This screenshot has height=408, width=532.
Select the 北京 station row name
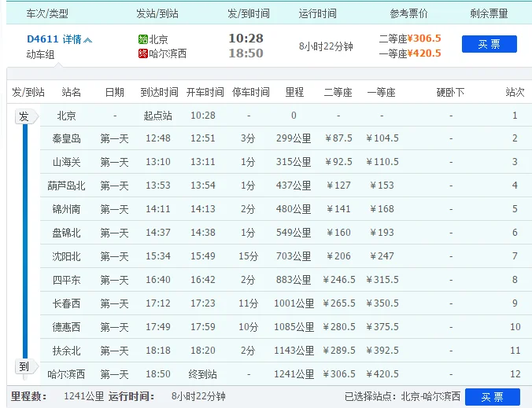(66, 116)
